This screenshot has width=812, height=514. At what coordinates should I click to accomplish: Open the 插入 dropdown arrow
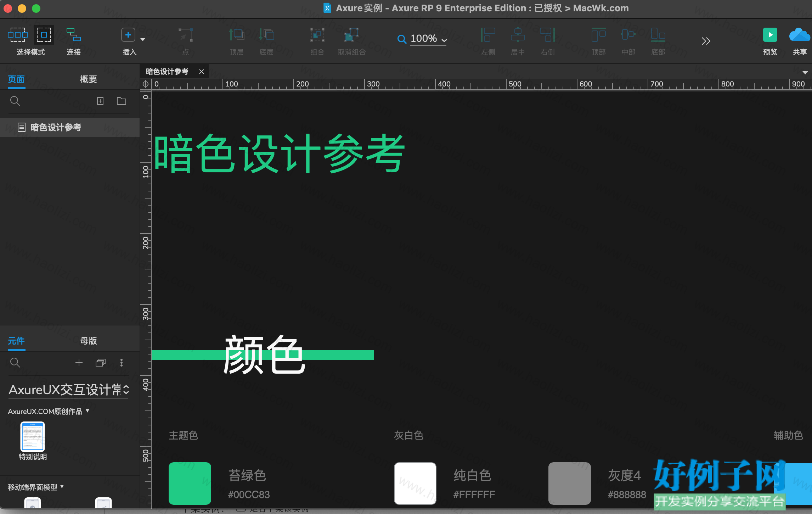pos(143,39)
